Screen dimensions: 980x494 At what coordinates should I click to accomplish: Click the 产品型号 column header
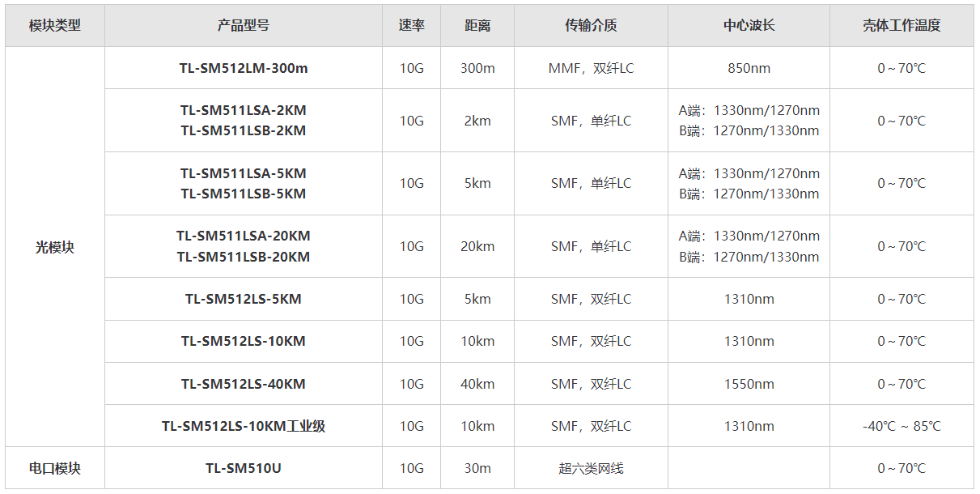point(243,25)
